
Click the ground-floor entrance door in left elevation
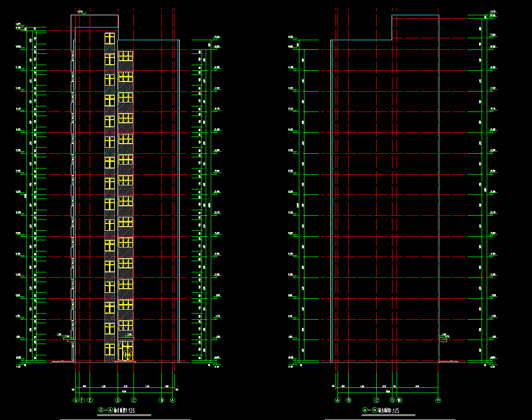[x=128, y=352]
